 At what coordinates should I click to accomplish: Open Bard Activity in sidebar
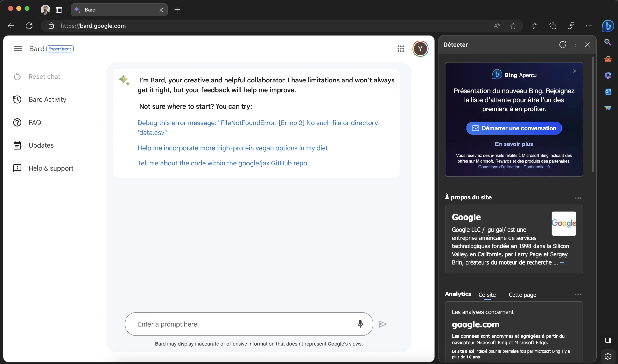click(47, 99)
